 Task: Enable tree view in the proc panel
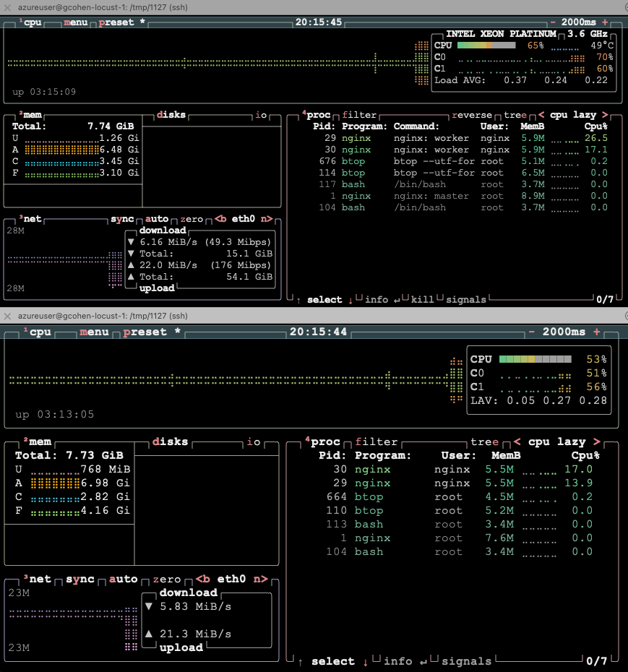coord(515,114)
